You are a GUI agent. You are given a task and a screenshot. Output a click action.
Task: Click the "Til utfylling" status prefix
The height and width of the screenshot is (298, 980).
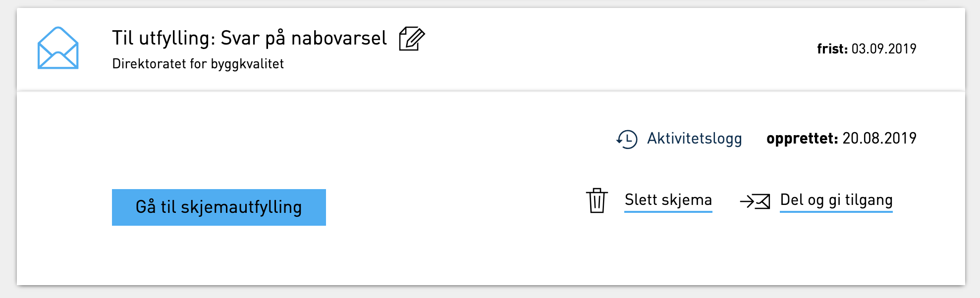tap(163, 38)
